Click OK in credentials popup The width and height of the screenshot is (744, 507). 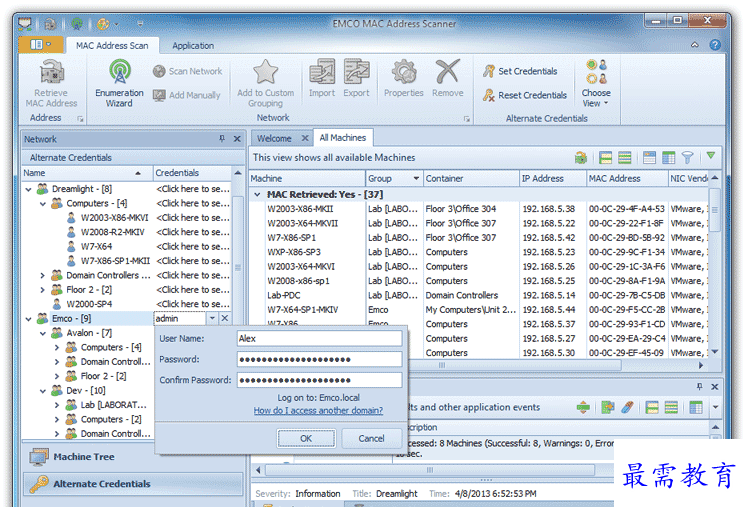pos(306,438)
